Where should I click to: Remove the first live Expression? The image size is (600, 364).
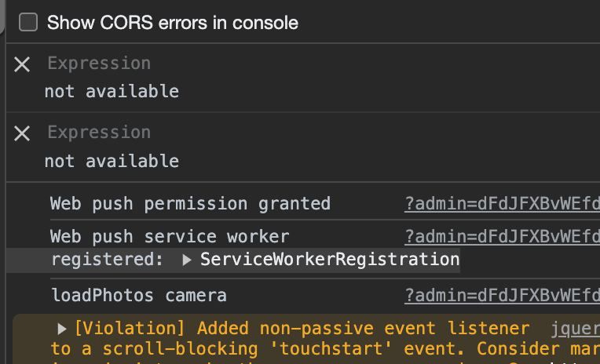click(22, 64)
